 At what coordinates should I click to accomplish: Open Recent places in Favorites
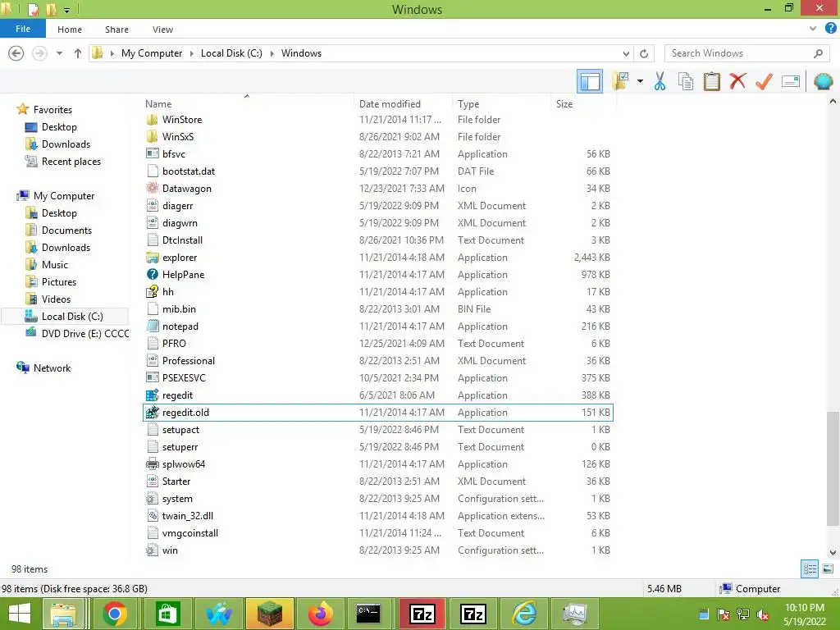pyautogui.click(x=71, y=162)
